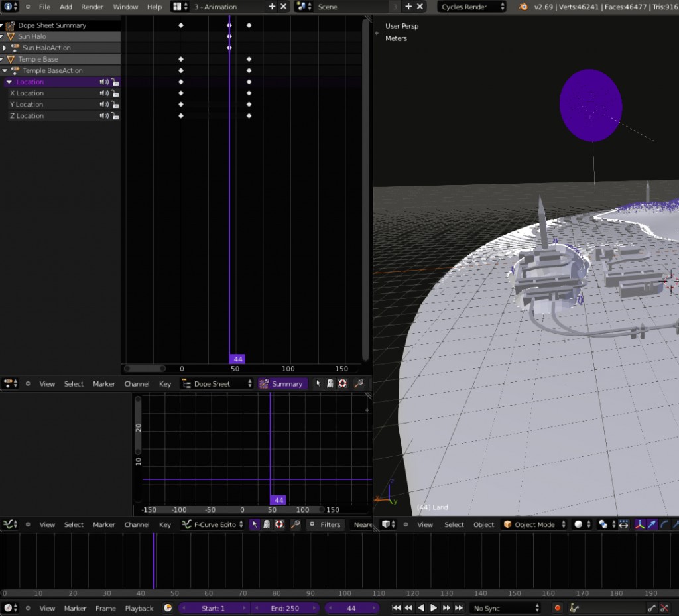
Task: Adjust the current frame field showing 44
Action: point(351,608)
